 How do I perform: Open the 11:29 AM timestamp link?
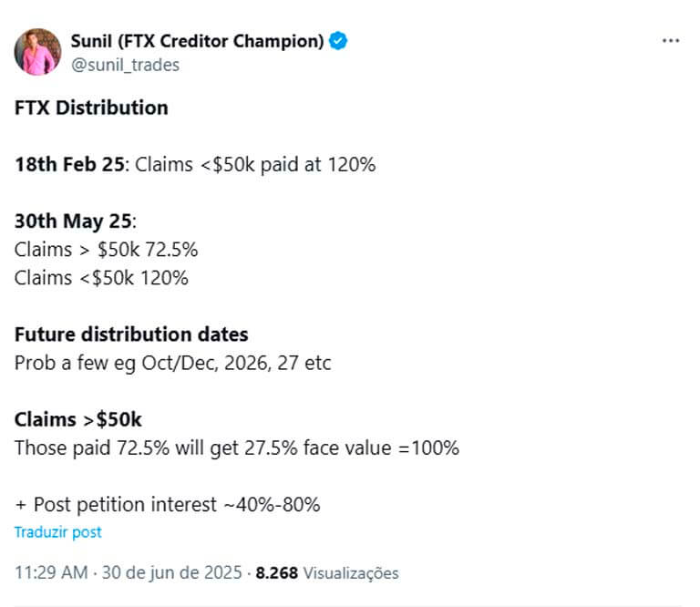click(51, 572)
